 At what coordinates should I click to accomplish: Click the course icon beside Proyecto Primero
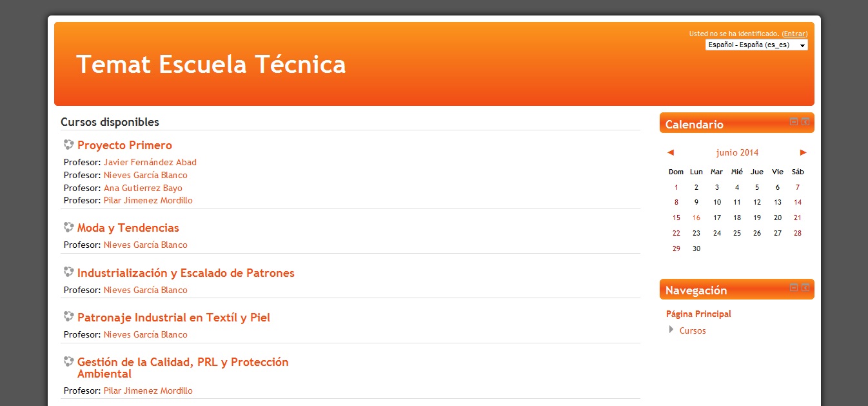[x=69, y=145]
